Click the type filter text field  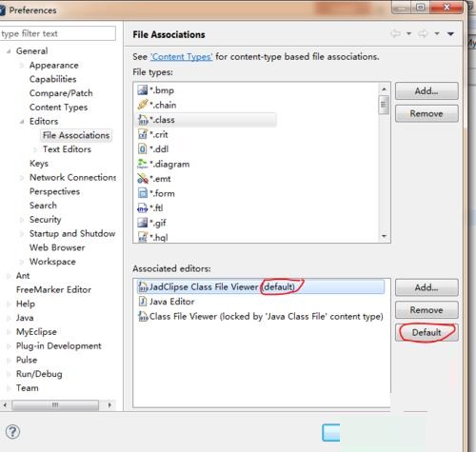point(57,33)
